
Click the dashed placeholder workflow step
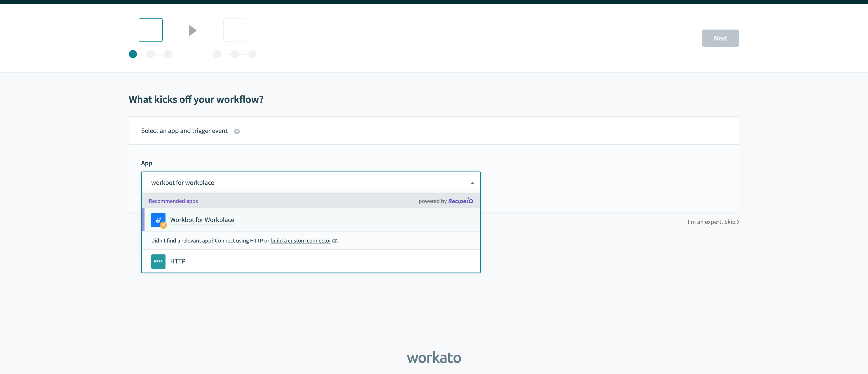point(235,30)
